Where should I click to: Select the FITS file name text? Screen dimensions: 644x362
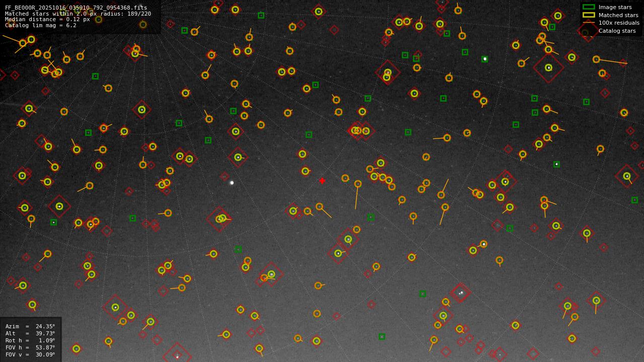[x=76, y=8]
